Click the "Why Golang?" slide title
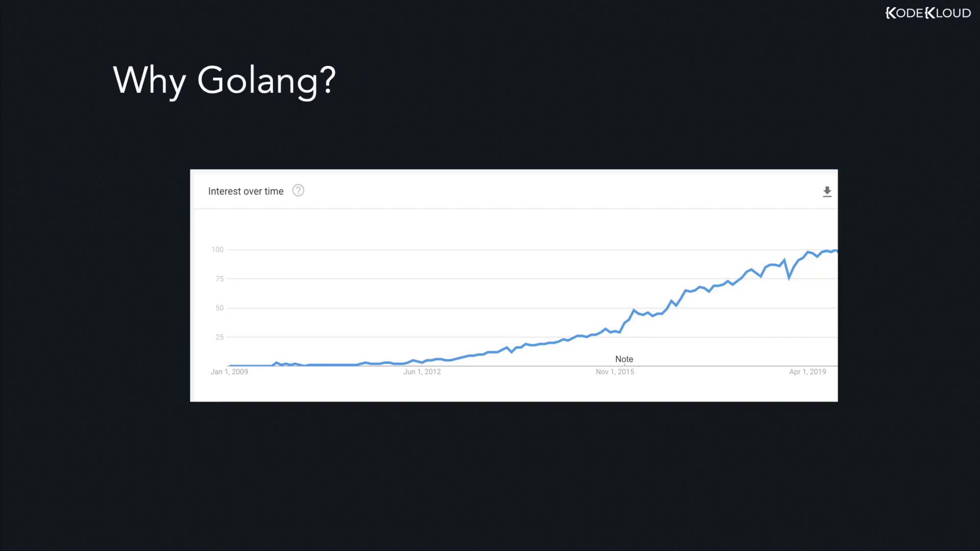980x551 pixels. [x=224, y=80]
